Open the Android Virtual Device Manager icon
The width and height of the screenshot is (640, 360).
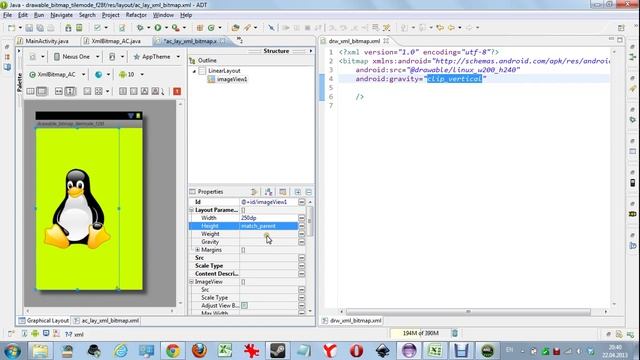click(79, 28)
